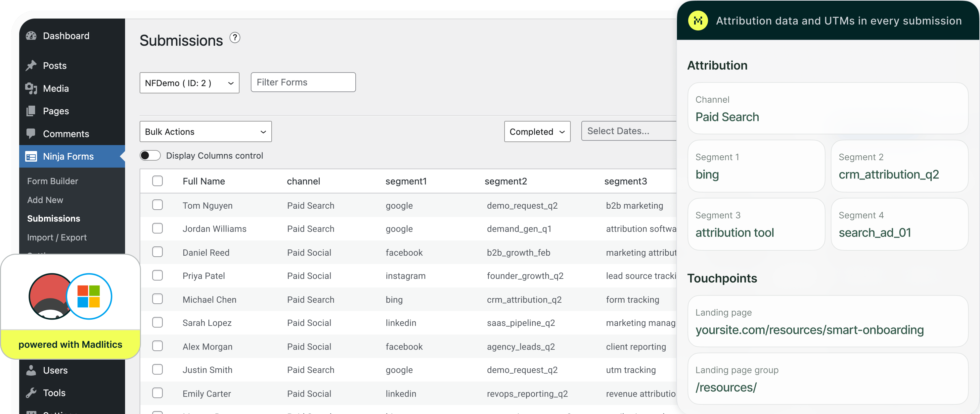Select the Ninja Forms menu item

pos(72,157)
